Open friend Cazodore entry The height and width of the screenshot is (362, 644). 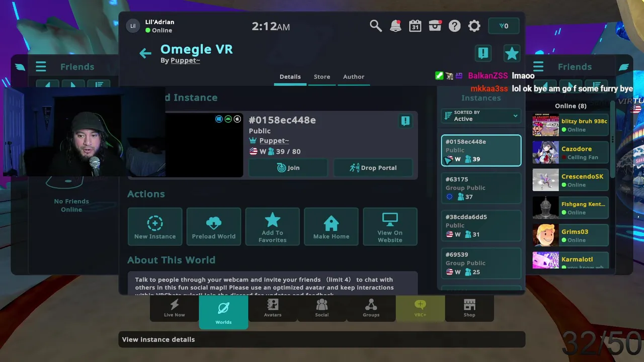[x=571, y=153]
